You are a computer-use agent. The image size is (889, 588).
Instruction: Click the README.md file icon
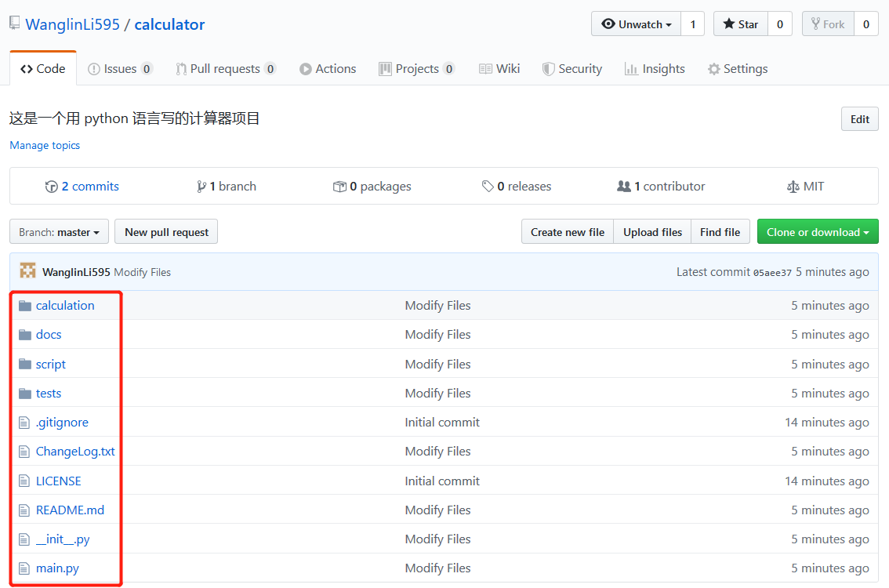[x=24, y=510]
